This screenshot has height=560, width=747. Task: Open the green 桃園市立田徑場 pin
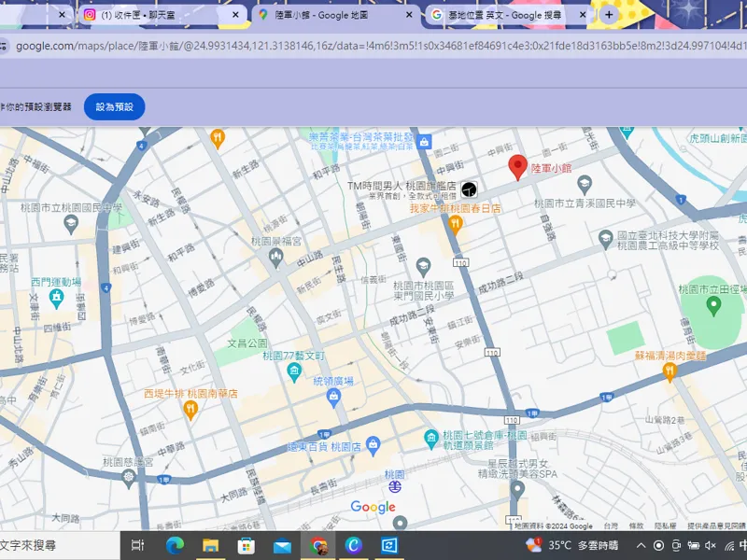click(713, 306)
